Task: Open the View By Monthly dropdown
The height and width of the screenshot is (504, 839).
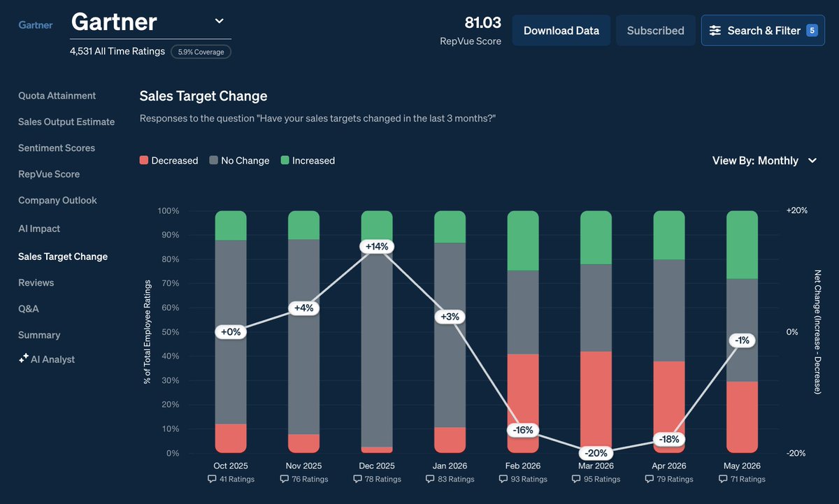Action: coord(765,161)
